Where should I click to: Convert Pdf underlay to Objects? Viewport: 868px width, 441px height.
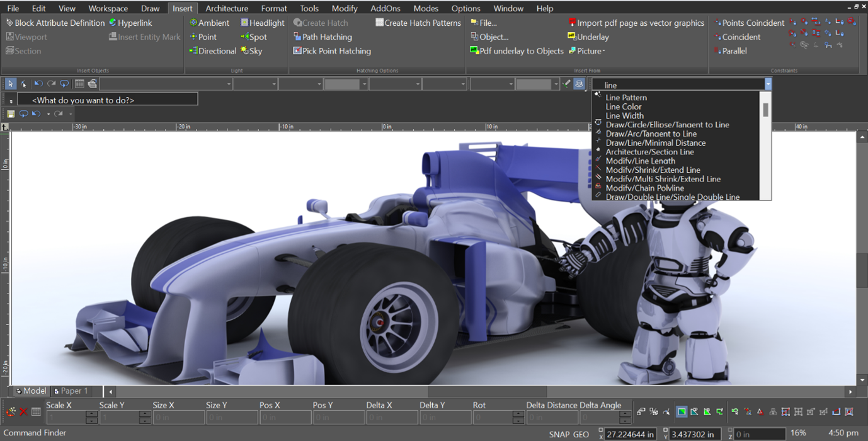click(517, 50)
